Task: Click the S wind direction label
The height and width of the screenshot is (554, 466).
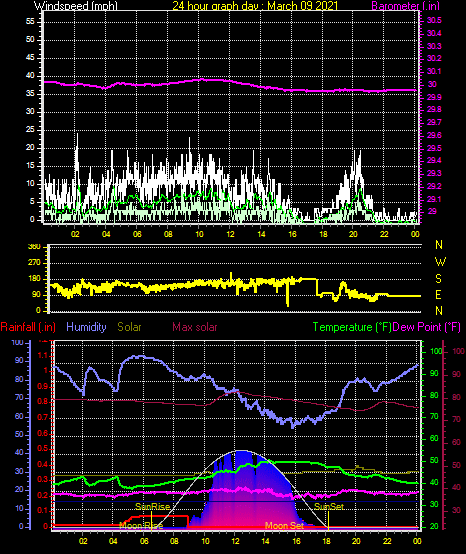Action: 438,279
